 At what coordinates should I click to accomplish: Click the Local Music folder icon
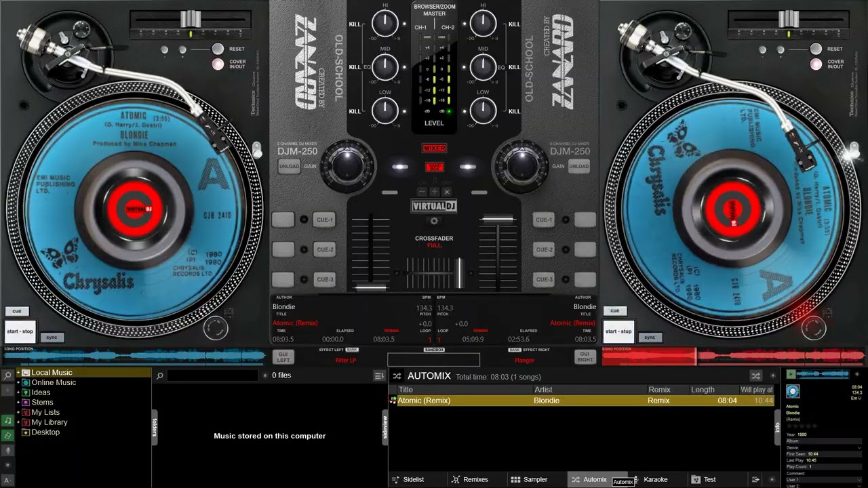click(x=26, y=373)
